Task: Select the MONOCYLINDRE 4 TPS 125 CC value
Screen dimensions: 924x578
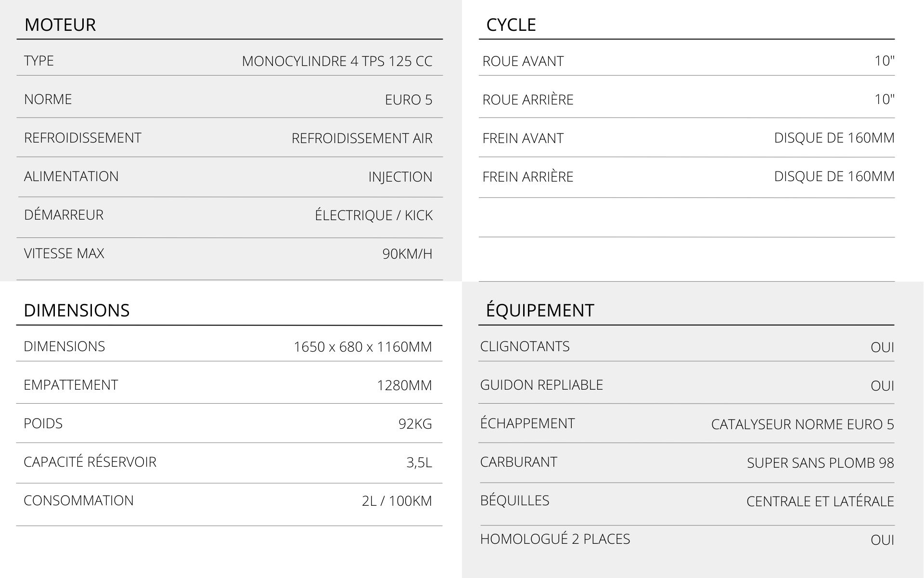Action: [x=337, y=61]
